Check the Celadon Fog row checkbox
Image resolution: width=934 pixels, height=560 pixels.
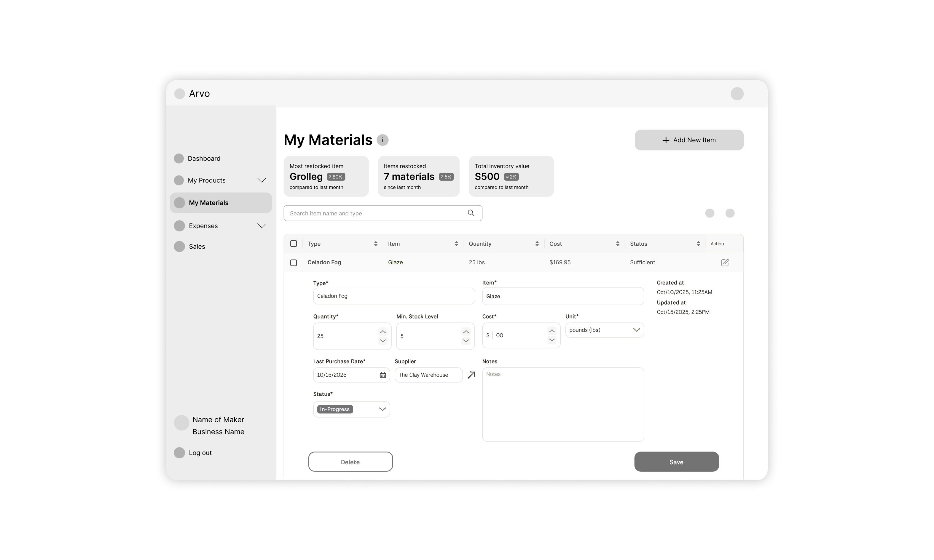294,263
